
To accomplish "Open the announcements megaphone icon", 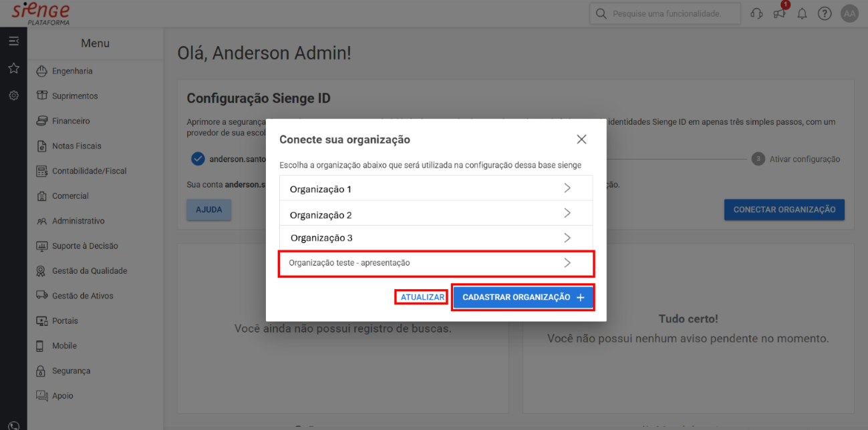I will 778,13.
